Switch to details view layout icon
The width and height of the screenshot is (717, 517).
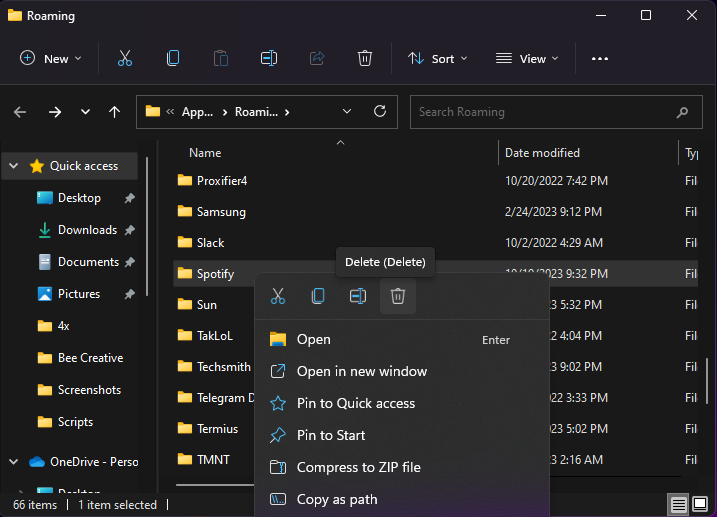678,505
